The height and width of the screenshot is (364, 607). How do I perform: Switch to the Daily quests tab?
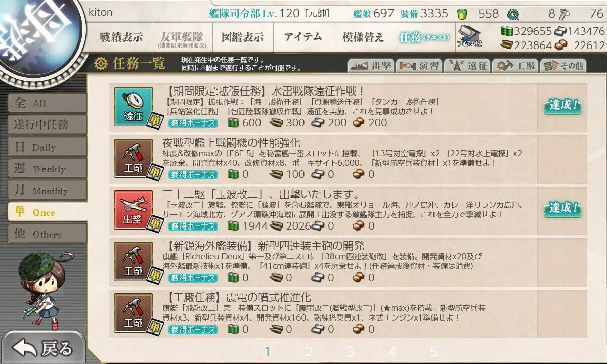click(x=47, y=147)
